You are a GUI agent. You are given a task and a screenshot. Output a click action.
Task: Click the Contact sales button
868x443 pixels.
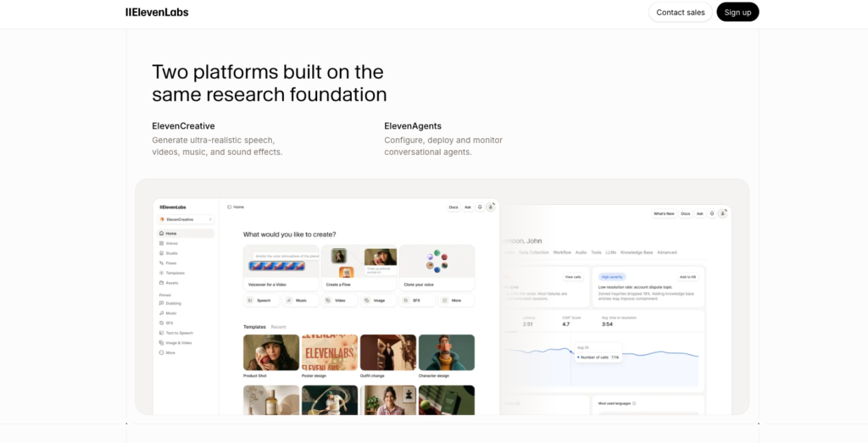[681, 12]
